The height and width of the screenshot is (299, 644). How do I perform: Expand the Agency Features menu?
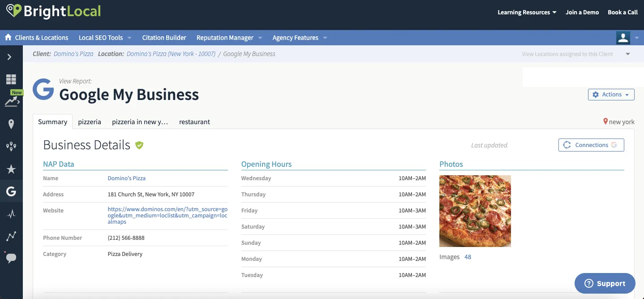[x=300, y=38]
